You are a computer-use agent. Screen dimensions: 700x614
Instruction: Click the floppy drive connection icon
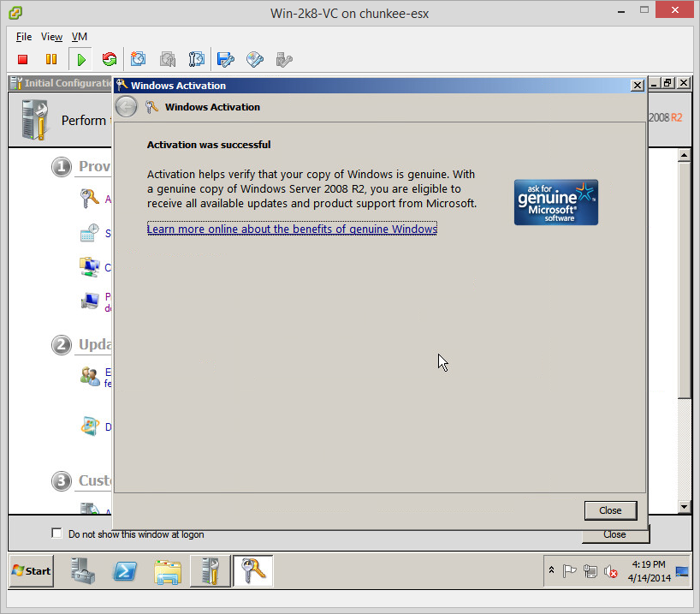pos(225,59)
